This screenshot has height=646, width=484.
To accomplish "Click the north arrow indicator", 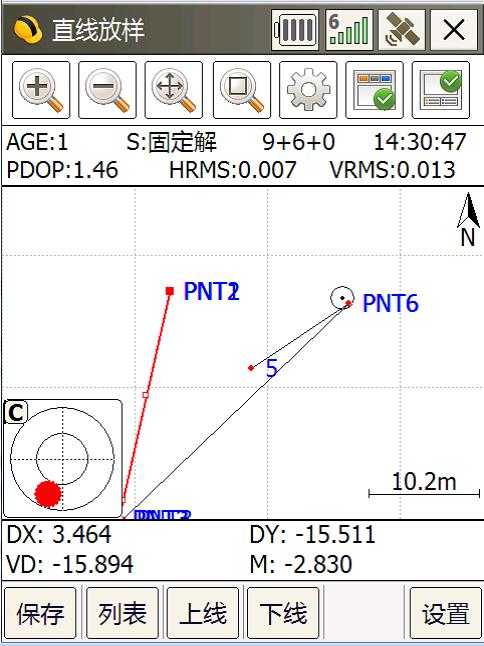I will tap(468, 220).
